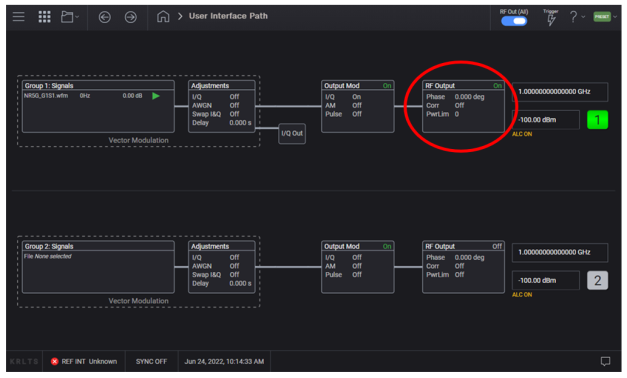
Task: Open the hamburger main menu
Action: coord(18,17)
